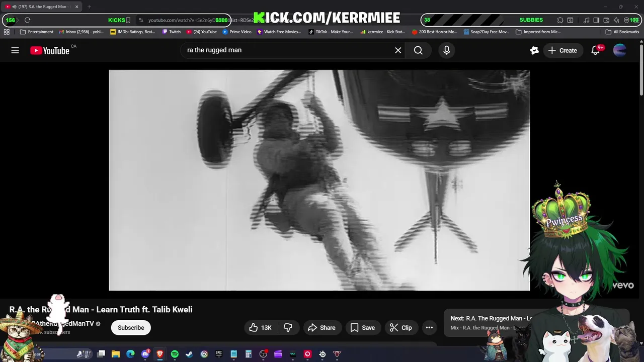The image size is (644, 362).
Task: Open the IMDb Ratings bookmark
Action: point(133,32)
